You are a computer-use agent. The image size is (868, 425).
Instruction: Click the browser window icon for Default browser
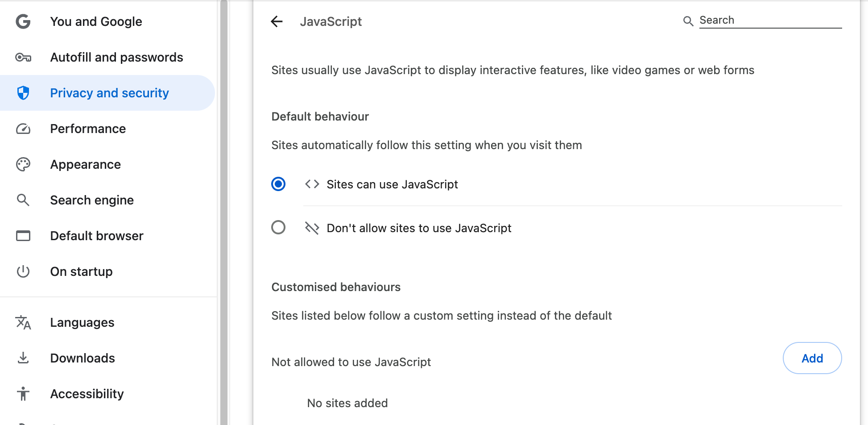tap(23, 236)
